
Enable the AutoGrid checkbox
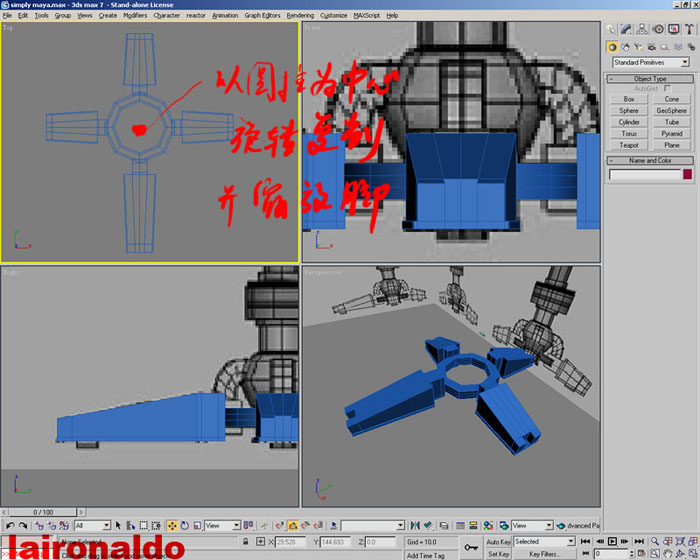coord(668,88)
